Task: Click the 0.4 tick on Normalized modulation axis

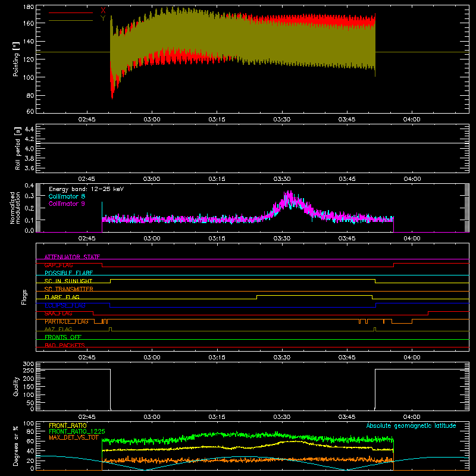Action: point(29,185)
